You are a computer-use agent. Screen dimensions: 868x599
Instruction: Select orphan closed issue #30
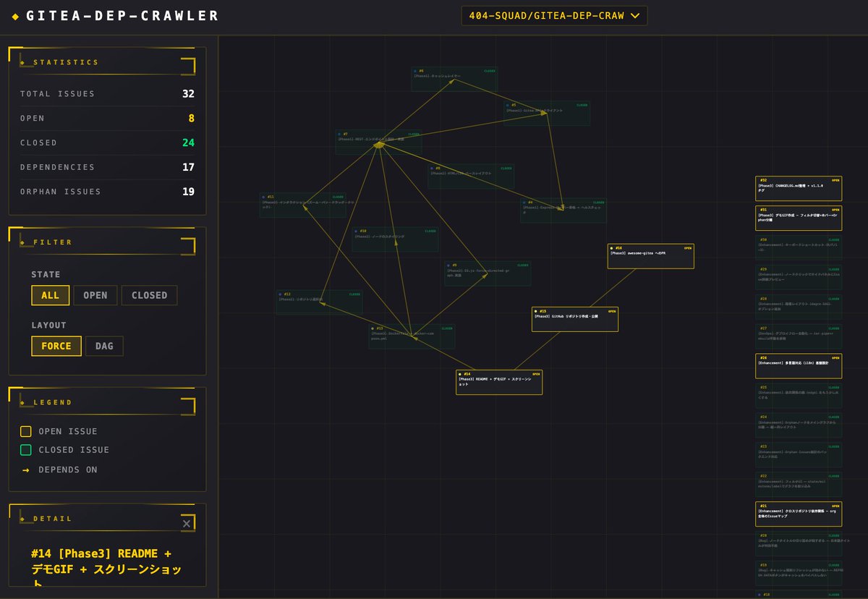(799, 247)
